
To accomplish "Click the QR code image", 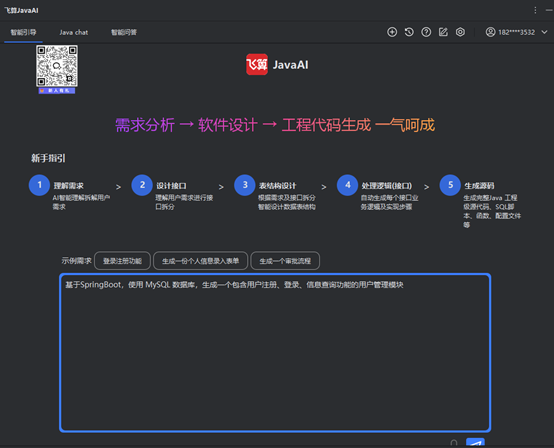I will 57,66.
